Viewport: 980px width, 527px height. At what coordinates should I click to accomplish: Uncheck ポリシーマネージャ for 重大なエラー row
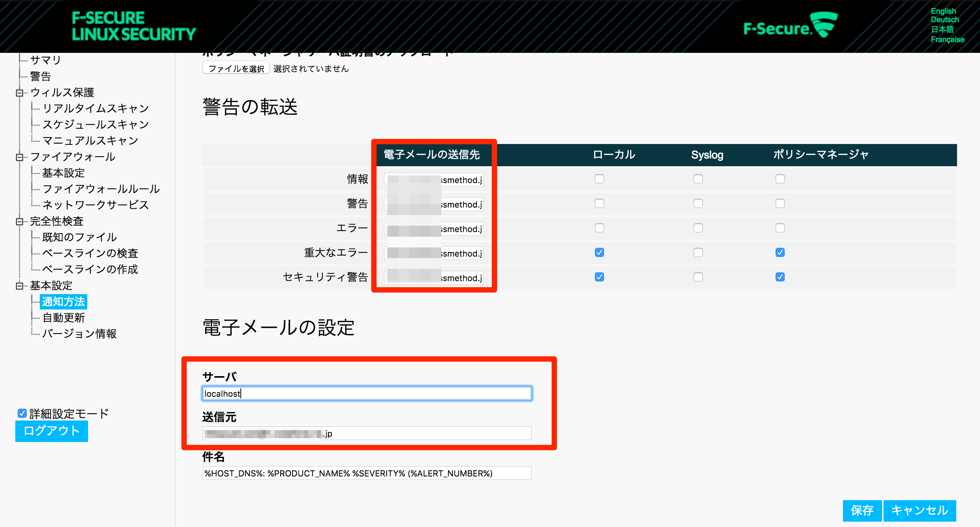pyautogui.click(x=780, y=252)
